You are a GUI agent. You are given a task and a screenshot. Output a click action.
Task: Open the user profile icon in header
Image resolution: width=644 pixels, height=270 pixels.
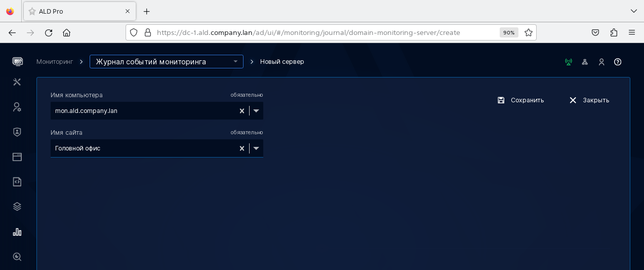point(601,62)
